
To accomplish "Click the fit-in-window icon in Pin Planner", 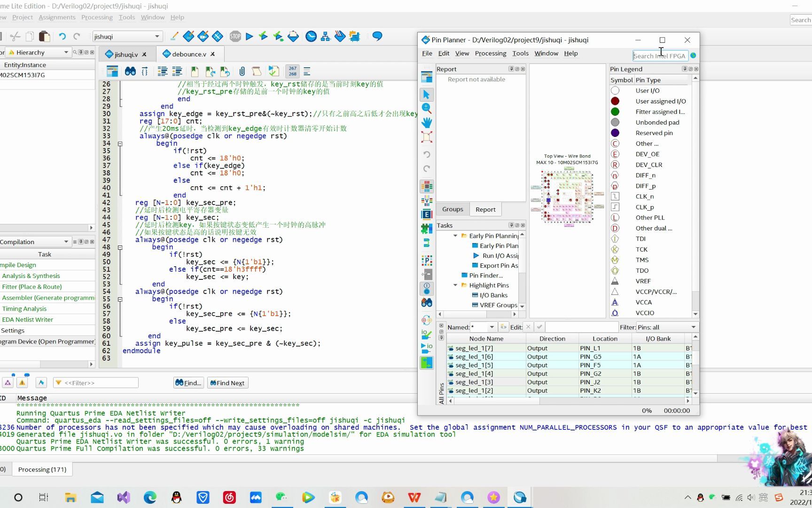I will 427,137.
